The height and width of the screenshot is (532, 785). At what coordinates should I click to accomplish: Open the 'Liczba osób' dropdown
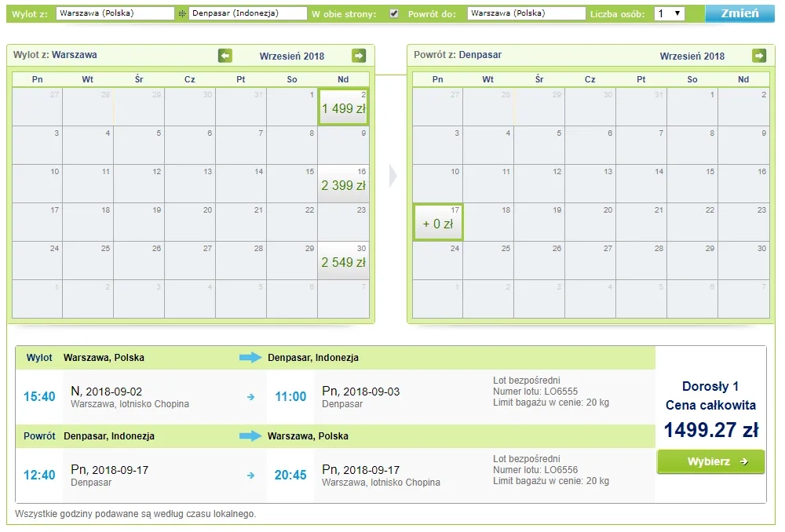(x=669, y=14)
